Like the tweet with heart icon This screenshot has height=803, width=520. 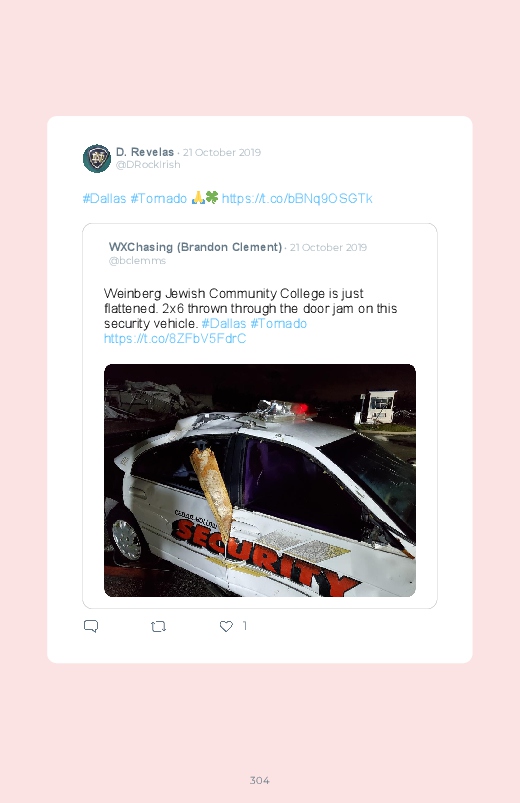click(x=226, y=626)
